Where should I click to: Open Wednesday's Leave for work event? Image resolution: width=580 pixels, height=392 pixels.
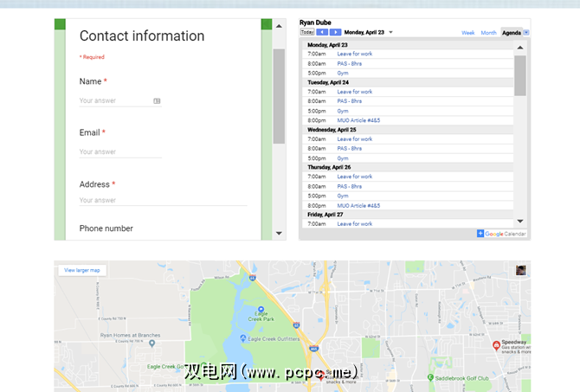(x=354, y=139)
